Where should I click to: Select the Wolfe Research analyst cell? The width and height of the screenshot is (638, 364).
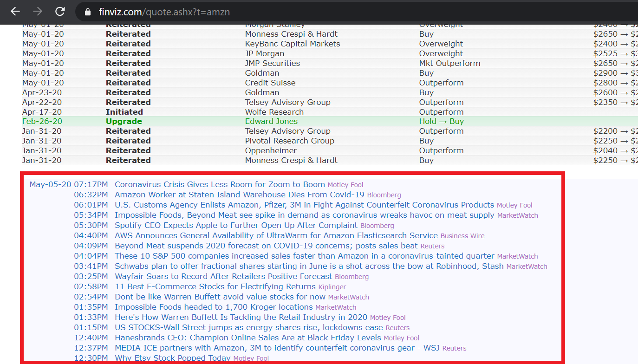point(274,112)
